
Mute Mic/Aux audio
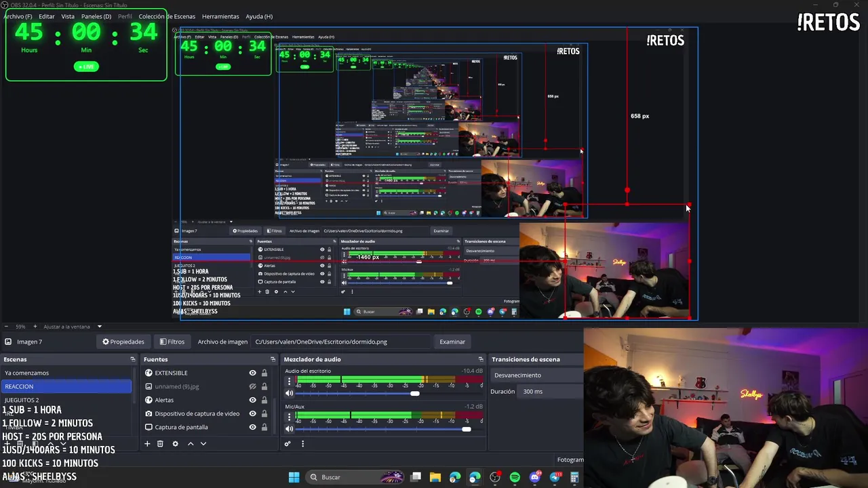(x=289, y=428)
